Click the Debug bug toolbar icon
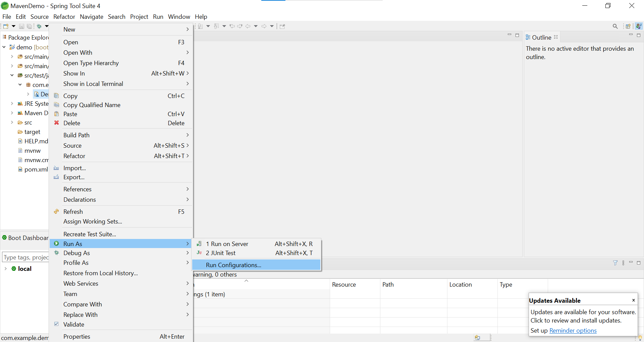Viewport: 644px width, 342px height. pyautogui.click(x=39, y=26)
